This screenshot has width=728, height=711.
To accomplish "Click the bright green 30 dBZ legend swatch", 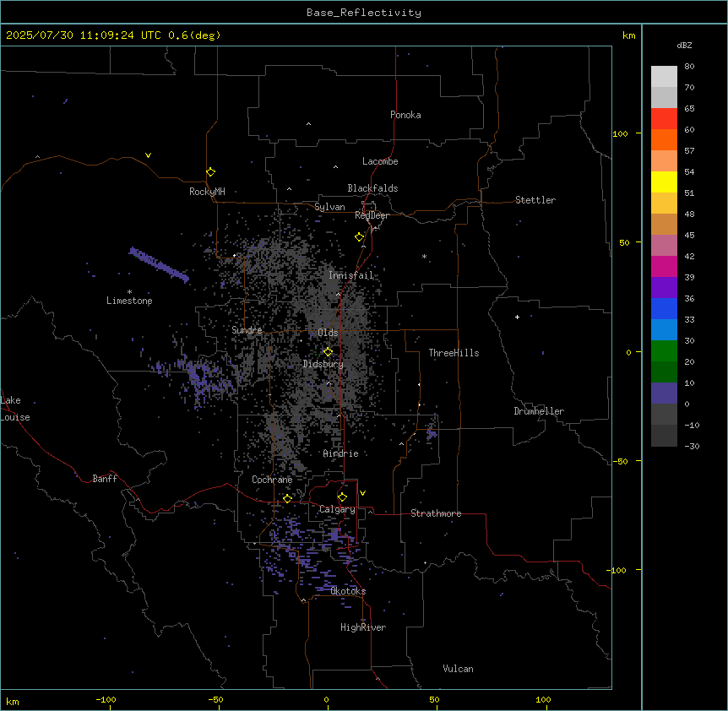I will click(x=664, y=351).
